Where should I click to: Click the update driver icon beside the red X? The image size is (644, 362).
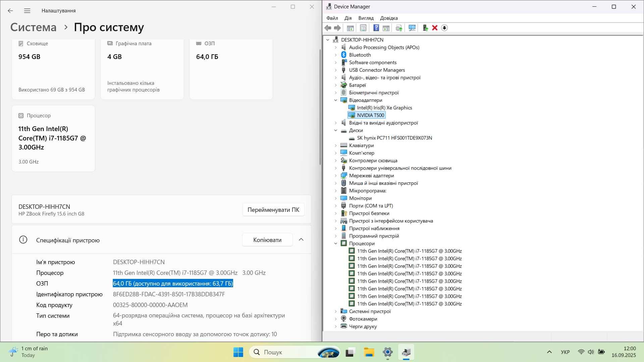[x=425, y=28]
